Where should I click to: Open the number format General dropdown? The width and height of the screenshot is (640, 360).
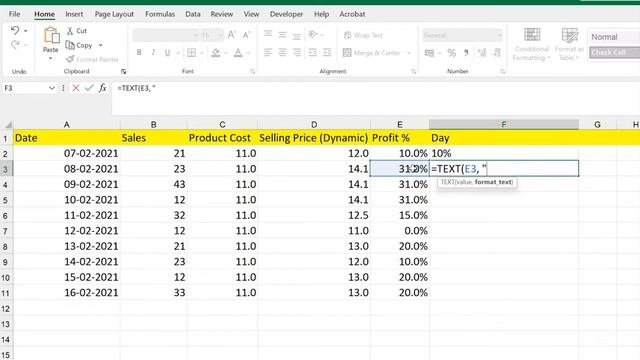[499, 36]
